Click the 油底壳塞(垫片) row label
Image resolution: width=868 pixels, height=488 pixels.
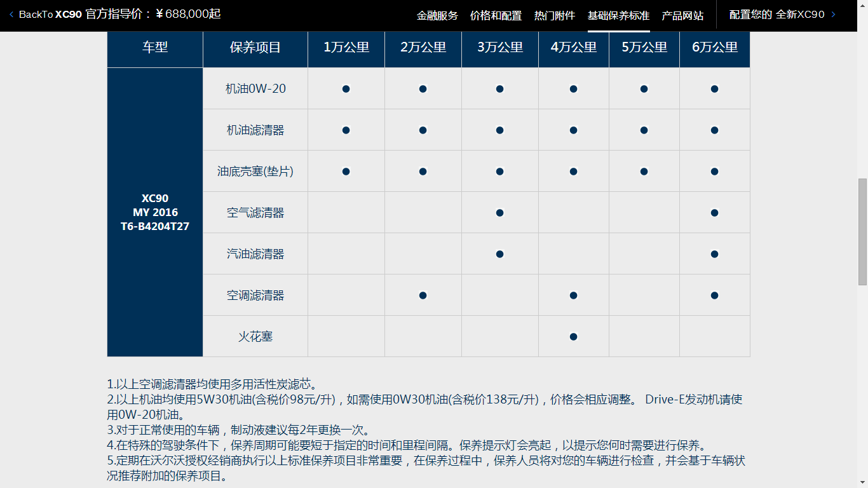point(255,172)
